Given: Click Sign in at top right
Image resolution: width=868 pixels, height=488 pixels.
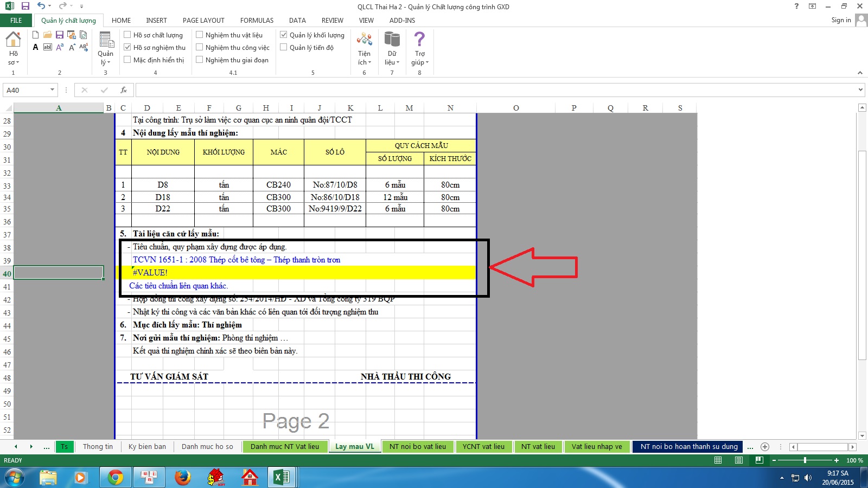Looking at the screenshot, I should click(841, 21).
